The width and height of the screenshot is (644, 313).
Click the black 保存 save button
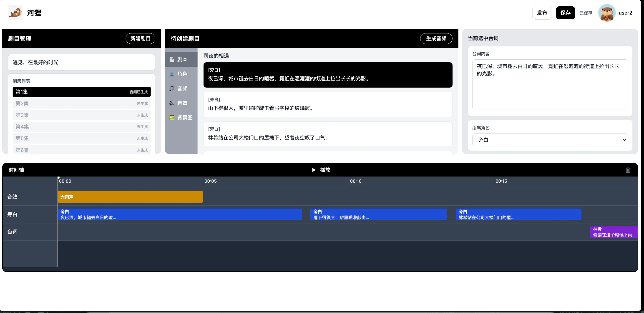(x=565, y=13)
